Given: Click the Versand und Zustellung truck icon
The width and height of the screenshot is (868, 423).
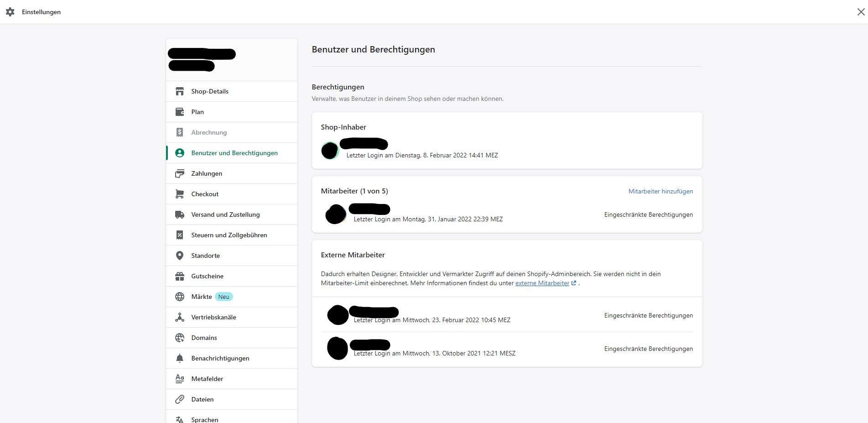Looking at the screenshot, I should pyautogui.click(x=180, y=214).
